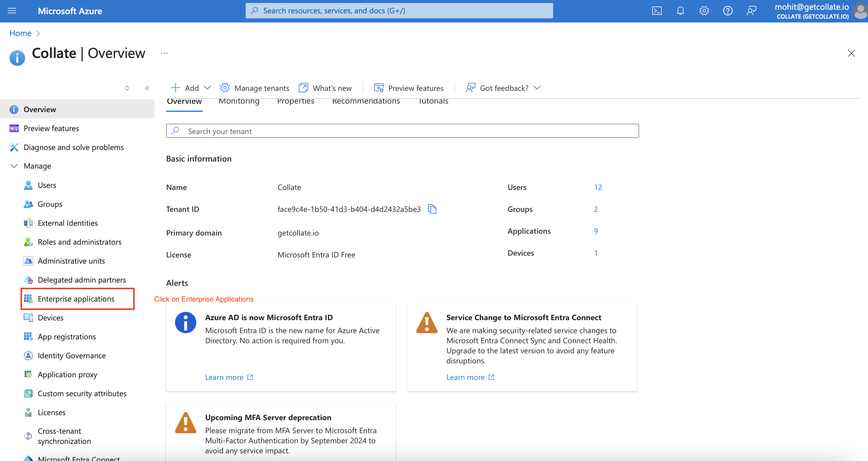Click Learn more about Microsoft Entra ID
This screenshot has height=461, width=868.
[x=224, y=377]
